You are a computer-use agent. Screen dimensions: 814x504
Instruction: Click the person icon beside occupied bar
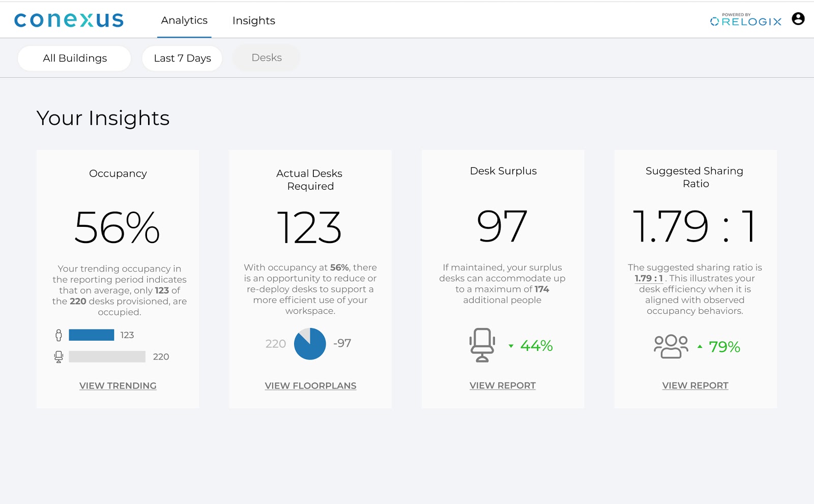pyautogui.click(x=59, y=335)
